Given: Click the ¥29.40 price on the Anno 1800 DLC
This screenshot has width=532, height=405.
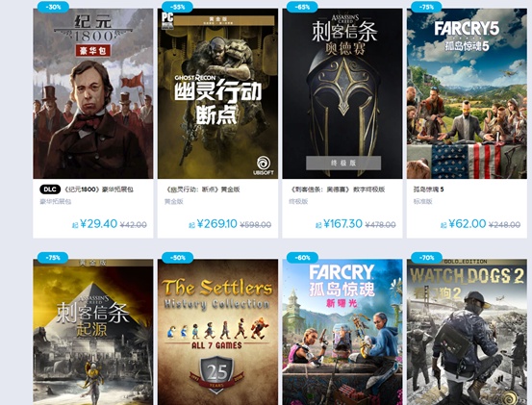Looking at the screenshot, I should 99,224.
